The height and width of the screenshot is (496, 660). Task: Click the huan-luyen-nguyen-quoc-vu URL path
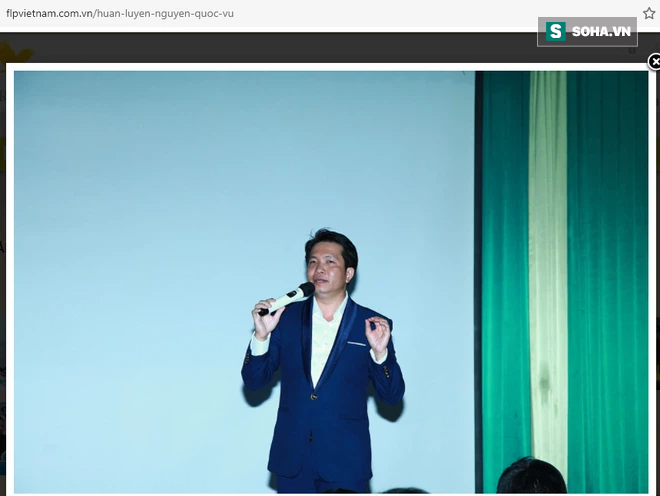[167, 14]
